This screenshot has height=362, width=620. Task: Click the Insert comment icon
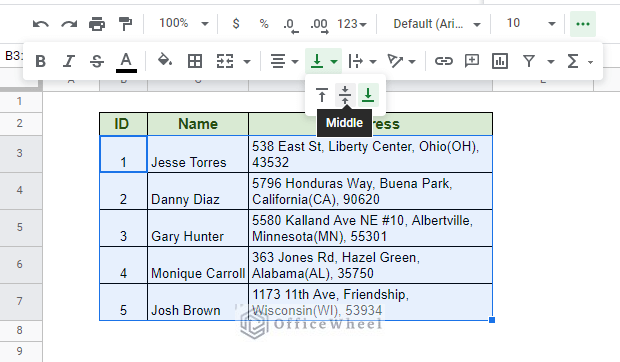472,61
